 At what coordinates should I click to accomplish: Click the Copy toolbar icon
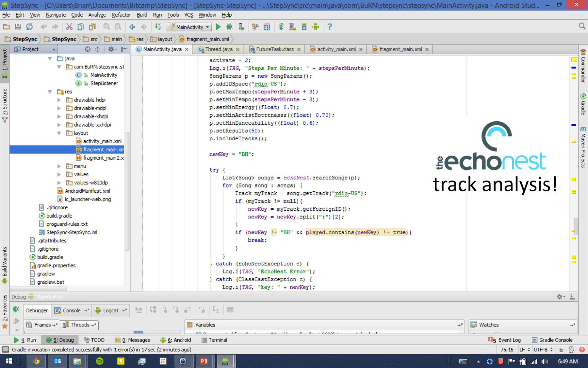point(81,27)
